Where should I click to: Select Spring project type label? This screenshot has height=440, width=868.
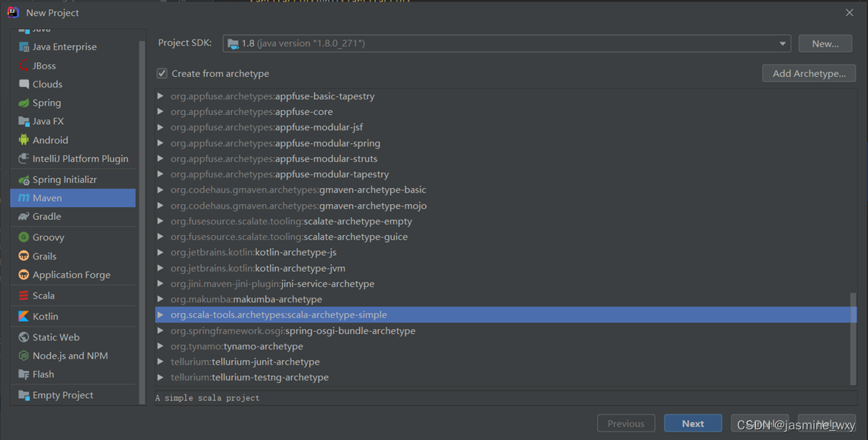click(46, 103)
